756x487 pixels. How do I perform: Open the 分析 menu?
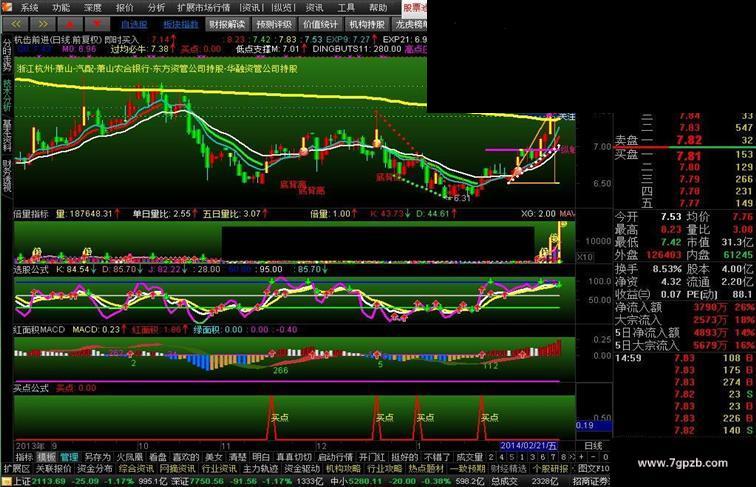click(156, 8)
